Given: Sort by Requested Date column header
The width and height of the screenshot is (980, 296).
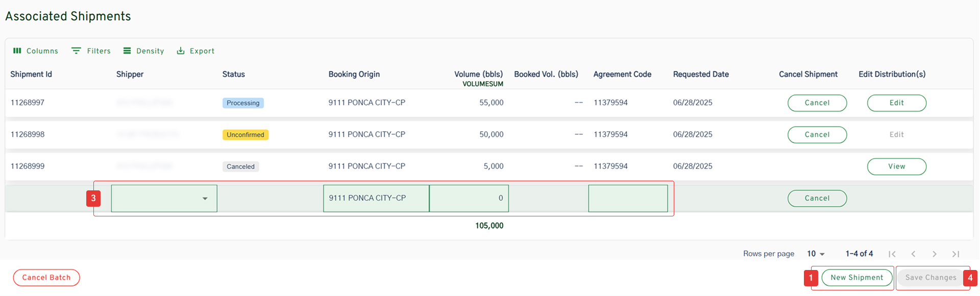Looking at the screenshot, I should [x=701, y=75].
